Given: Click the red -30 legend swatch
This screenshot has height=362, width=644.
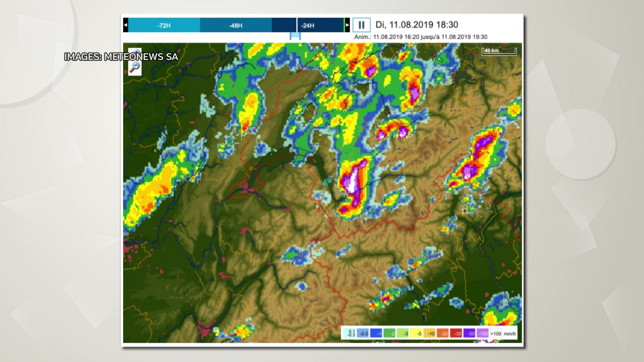Looking at the screenshot, I should [x=456, y=333].
